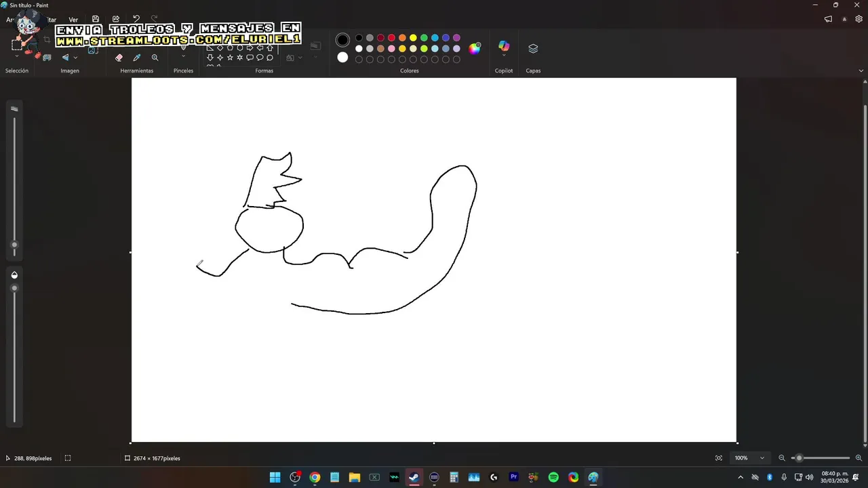The width and height of the screenshot is (868, 488).
Task: Open Spotify from the taskbar
Action: pyautogui.click(x=553, y=477)
